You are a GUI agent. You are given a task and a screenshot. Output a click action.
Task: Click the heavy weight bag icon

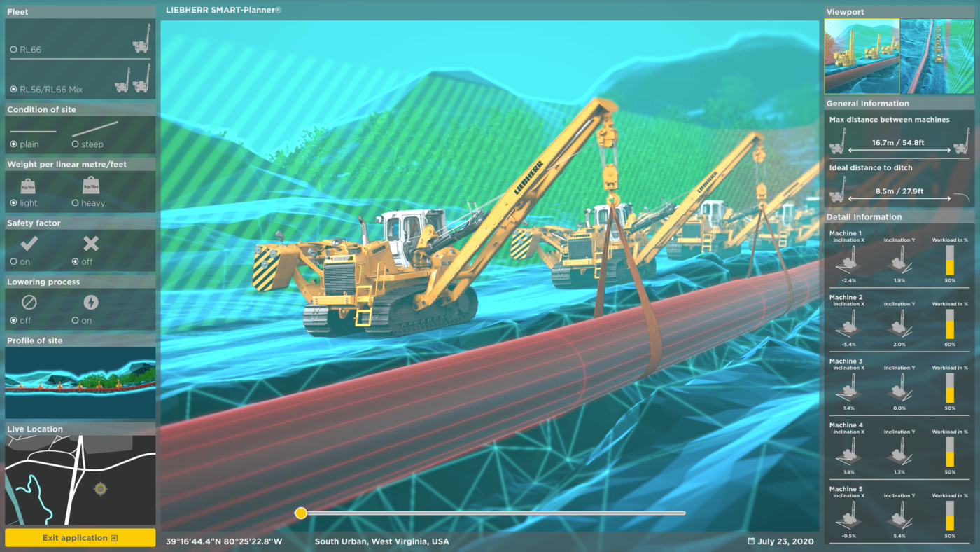91,185
